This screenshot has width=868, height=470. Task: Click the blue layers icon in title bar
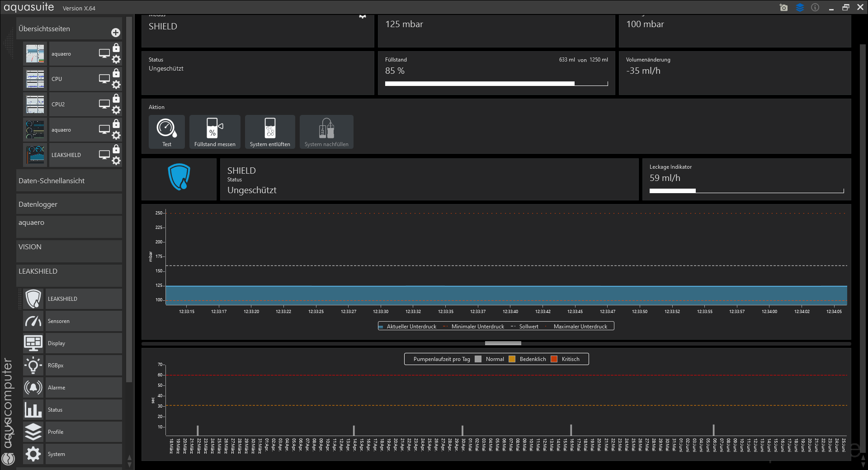pyautogui.click(x=800, y=8)
